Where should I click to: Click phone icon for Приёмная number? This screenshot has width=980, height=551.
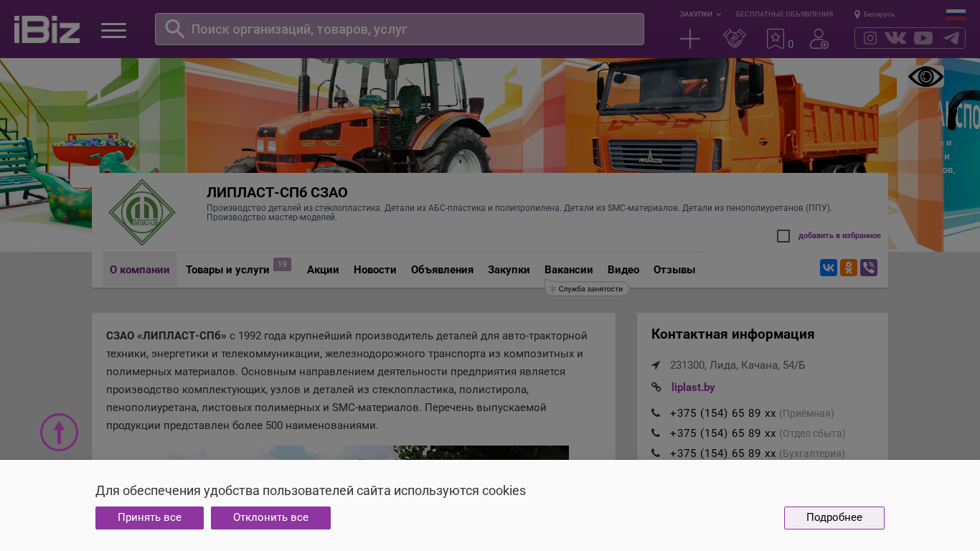pyautogui.click(x=656, y=413)
